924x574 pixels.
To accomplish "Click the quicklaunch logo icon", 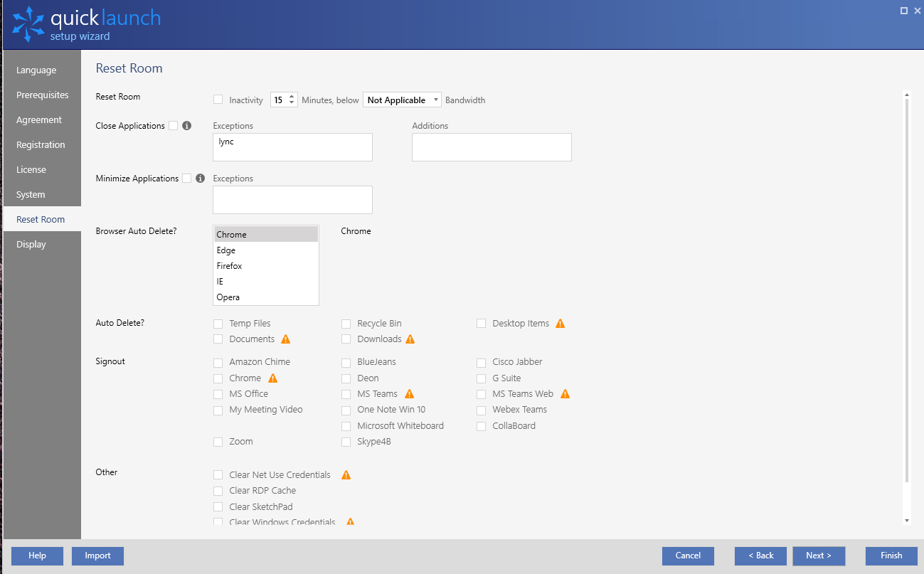I will [x=27, y=23].
